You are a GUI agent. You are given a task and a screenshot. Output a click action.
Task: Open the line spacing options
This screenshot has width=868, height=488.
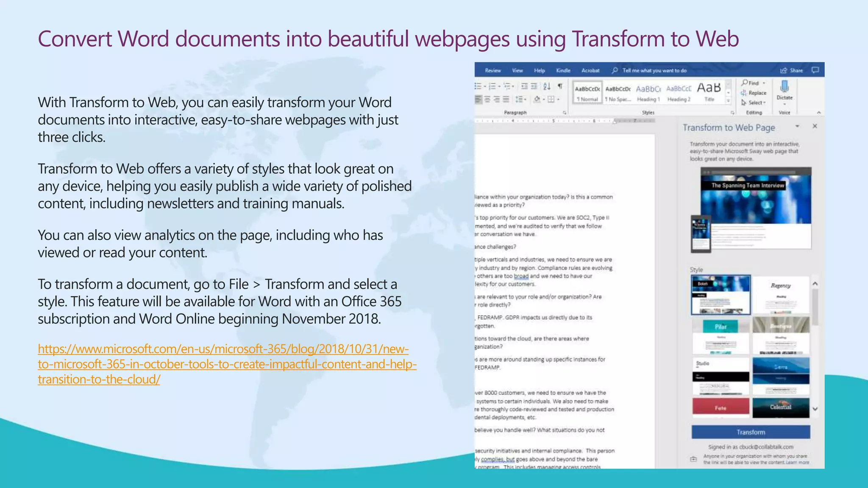click(520, 99)
